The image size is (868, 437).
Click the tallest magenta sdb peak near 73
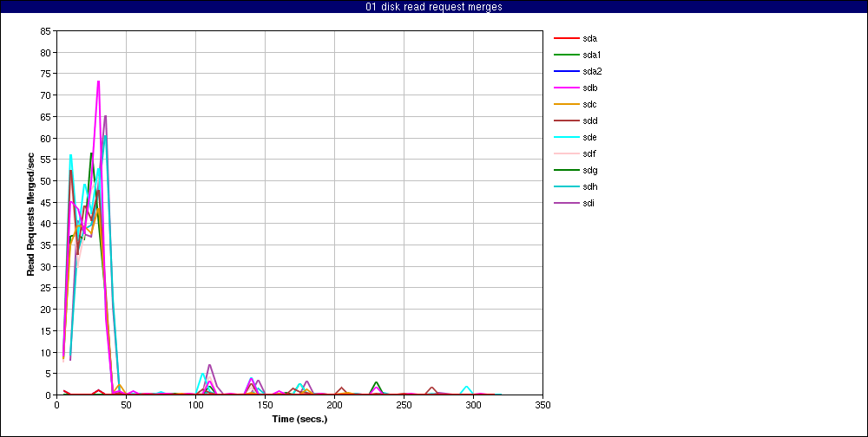point(98,82)
